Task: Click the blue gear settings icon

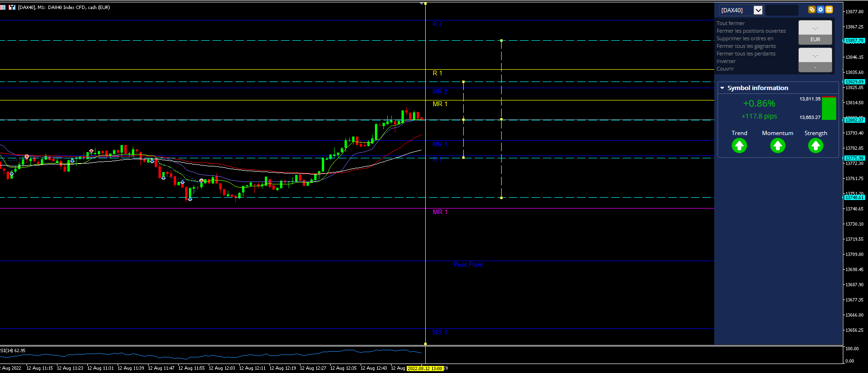Action: [x=820, y=9]
